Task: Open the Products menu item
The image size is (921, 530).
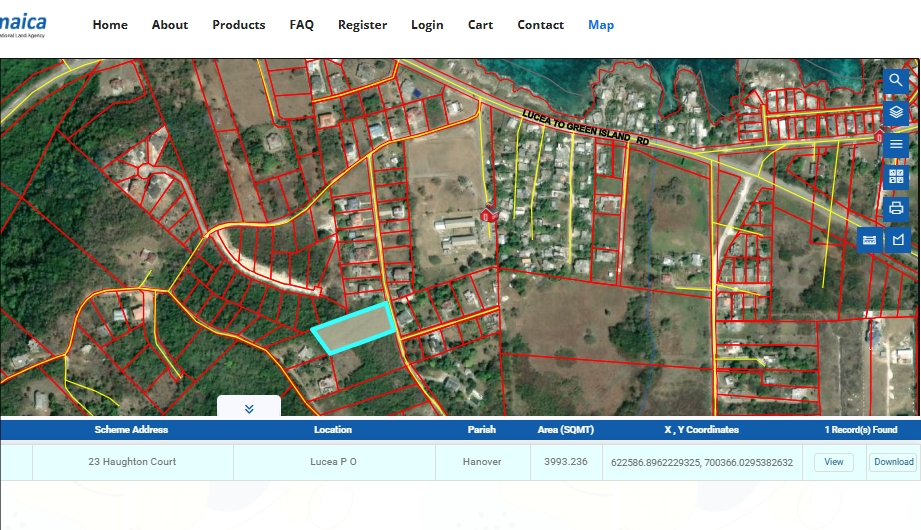Action: coord(238,25)
